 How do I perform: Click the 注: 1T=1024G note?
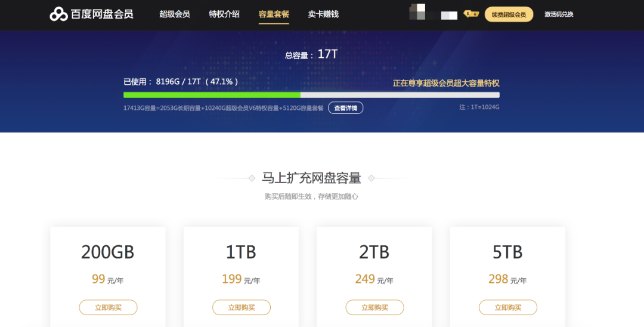(479, 107)
